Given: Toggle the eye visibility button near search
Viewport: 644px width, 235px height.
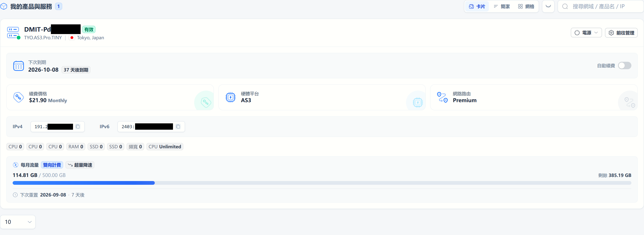Looking at the screenshot, I should (548, 7).
